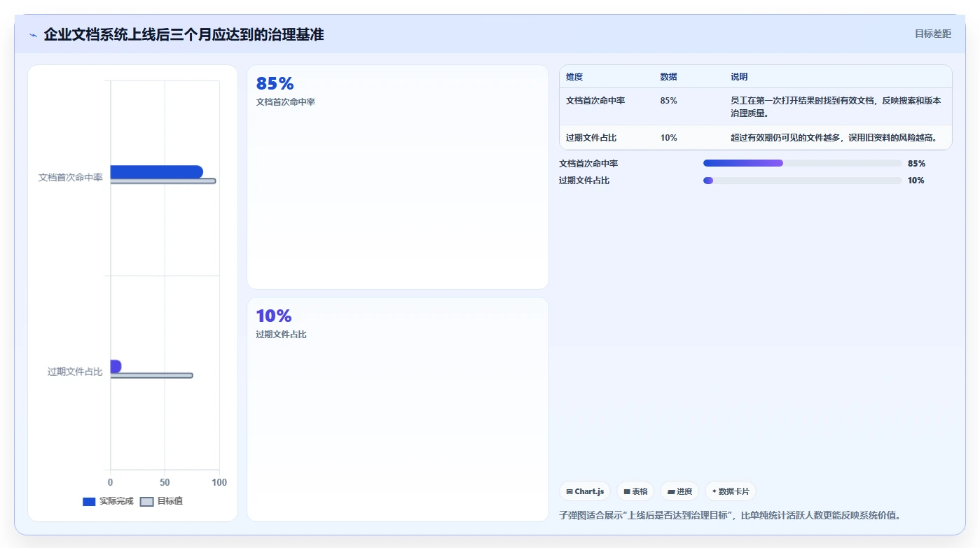The width and height of the screenshot is (980, 548).
Task: Click the gray target bar for 文档首次命中率
Action: [163, 181]
